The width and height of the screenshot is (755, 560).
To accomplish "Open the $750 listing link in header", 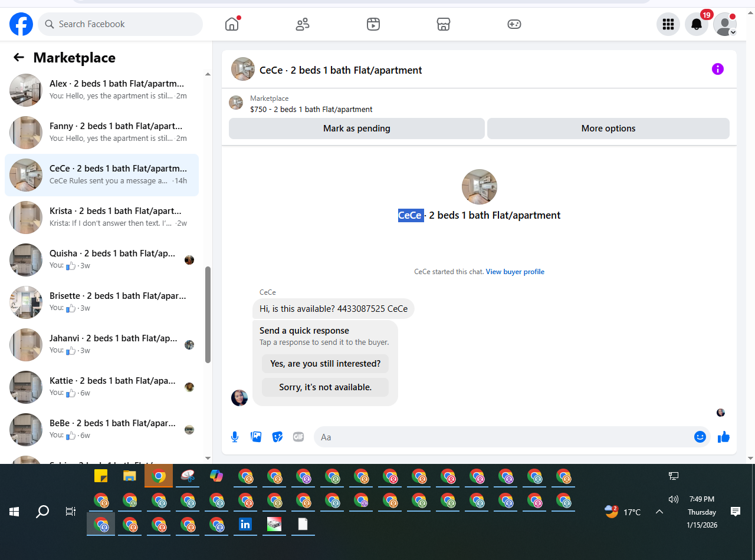I will (x=311, y=109).
